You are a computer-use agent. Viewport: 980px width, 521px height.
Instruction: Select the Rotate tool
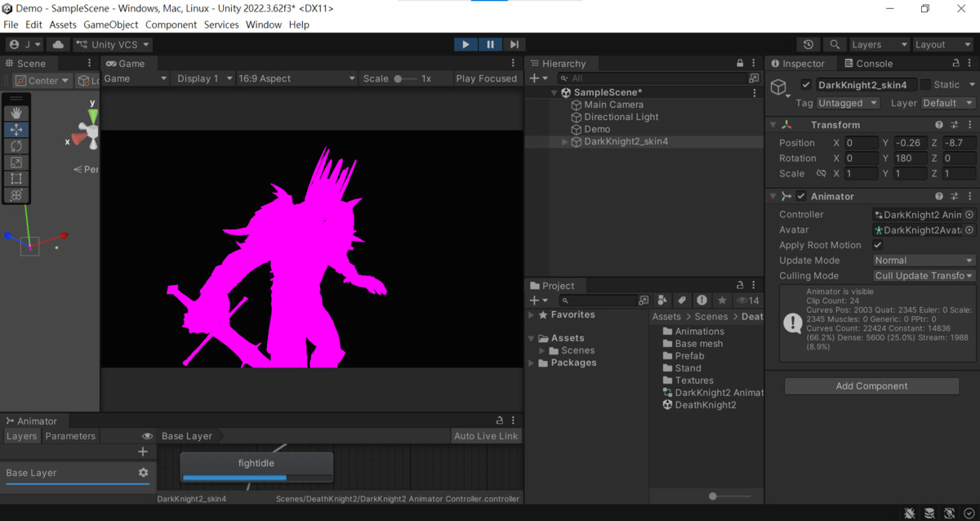(16, 146)
